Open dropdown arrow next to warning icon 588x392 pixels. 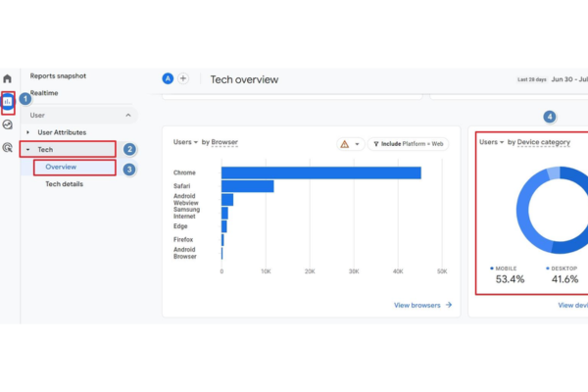click(x=357, y=144)
